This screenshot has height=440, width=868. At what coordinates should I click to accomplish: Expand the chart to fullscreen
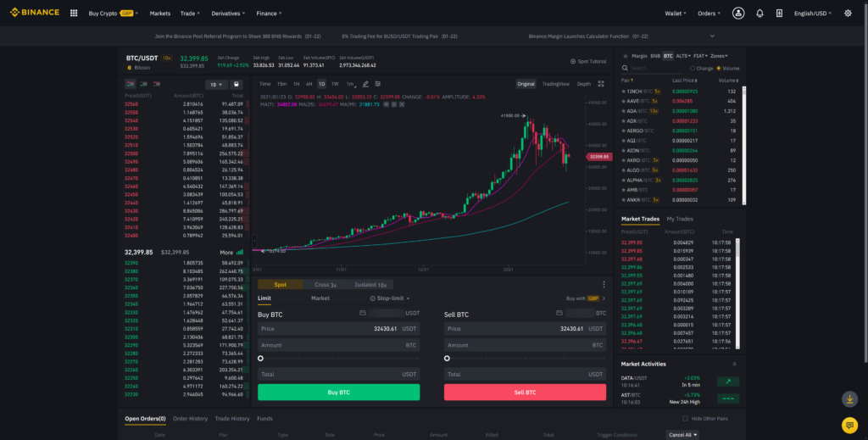pyautogui.click(x=601, y=84)
